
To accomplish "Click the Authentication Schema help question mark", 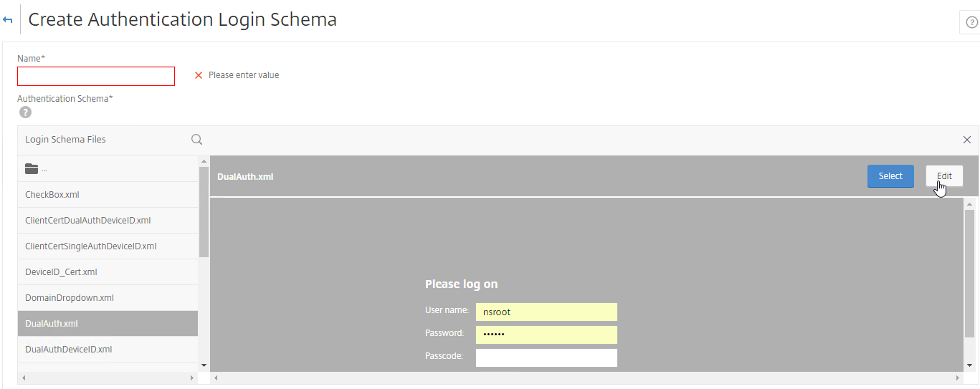I will coord(25,112).
